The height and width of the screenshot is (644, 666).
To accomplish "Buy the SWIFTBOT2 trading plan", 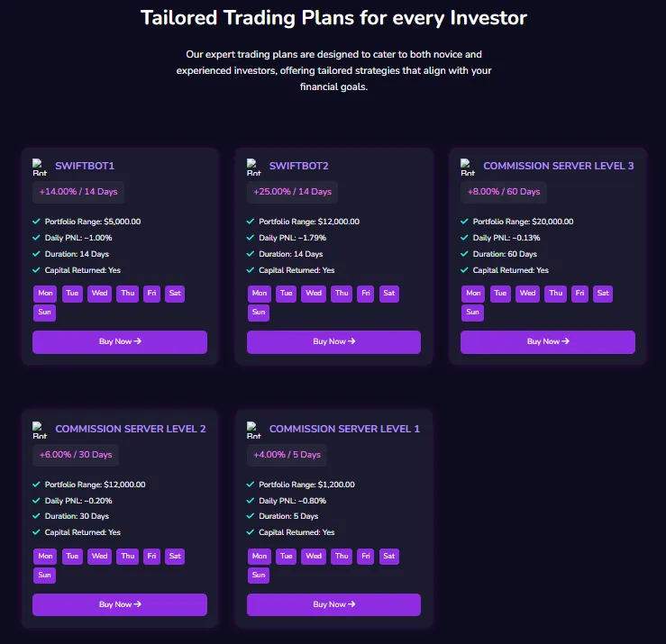I will coord(333,341).
